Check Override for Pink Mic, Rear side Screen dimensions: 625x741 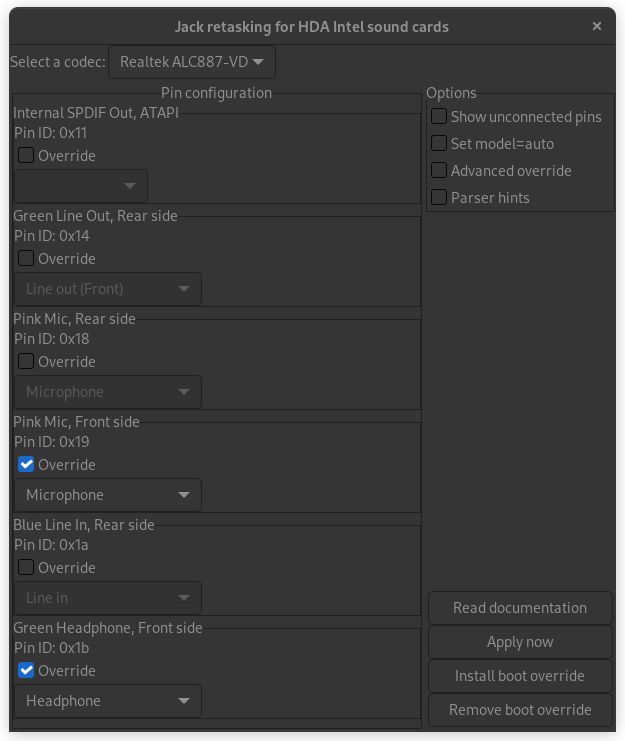click(27, 362)
